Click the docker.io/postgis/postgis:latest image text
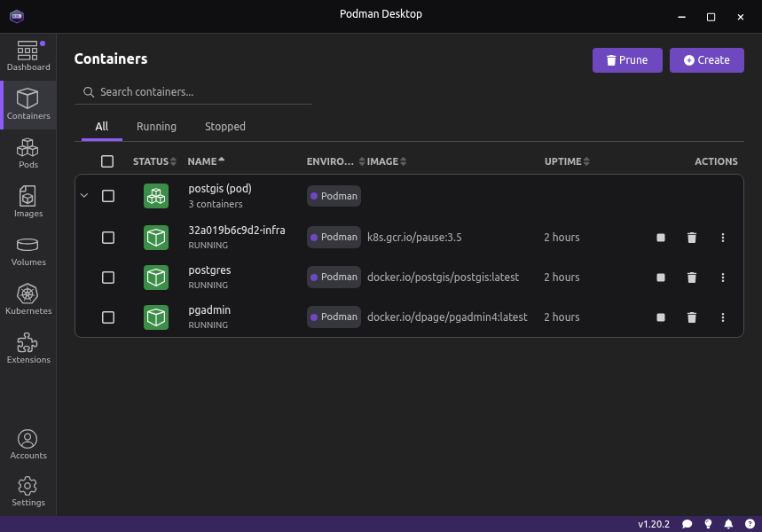Screen dimensions: 762x532 pyautogui.click(x=443, y=278)
